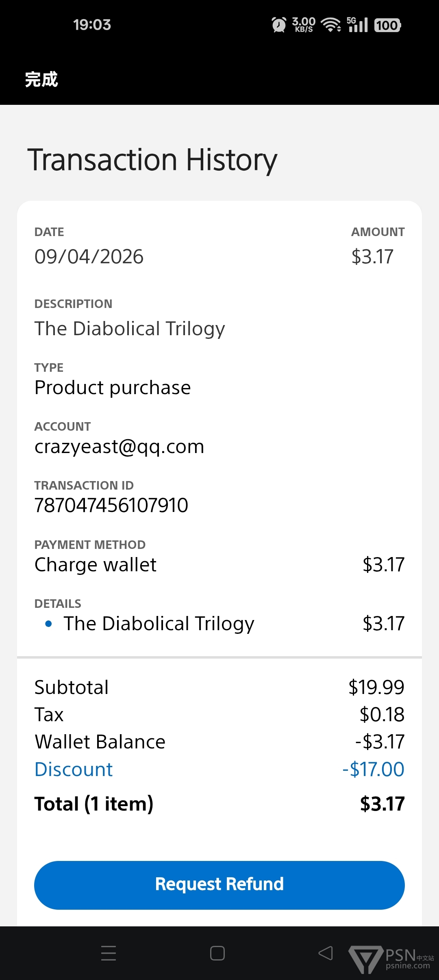Tap the Total (1 item) row
The height and width of the screenshot is (980, 439).
[x=219, y=804]
